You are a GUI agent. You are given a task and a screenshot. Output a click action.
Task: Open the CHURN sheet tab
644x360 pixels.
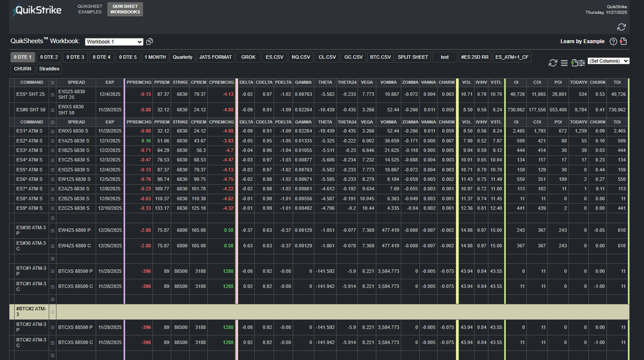[23, 69]
